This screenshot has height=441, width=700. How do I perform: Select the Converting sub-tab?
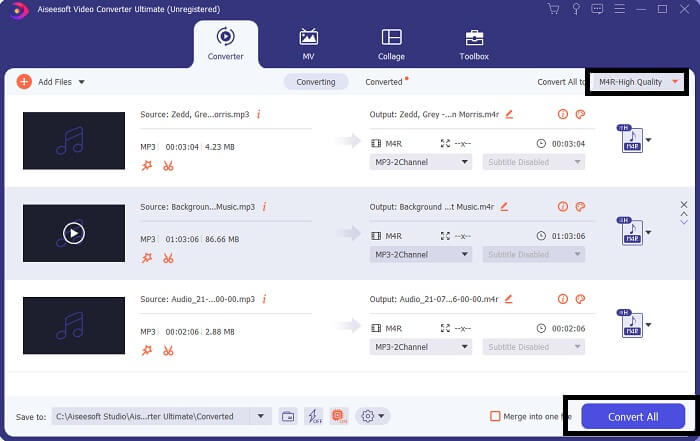pyautogui.click(x=316, y=82)
